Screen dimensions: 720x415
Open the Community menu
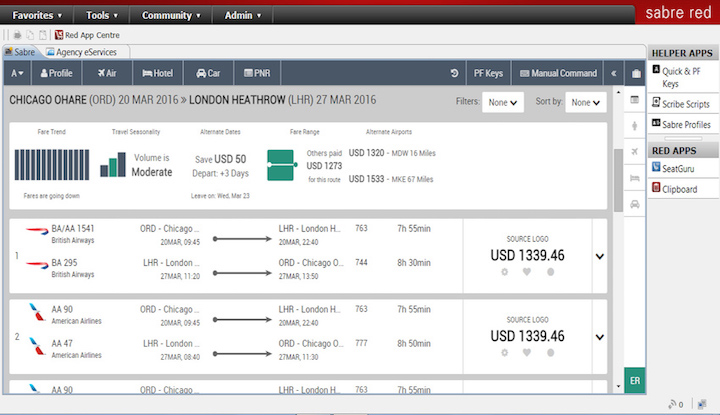[x=171, y=15]
